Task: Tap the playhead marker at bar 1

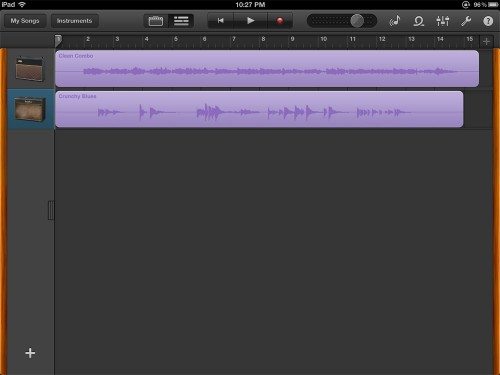Action: point(58,40)
